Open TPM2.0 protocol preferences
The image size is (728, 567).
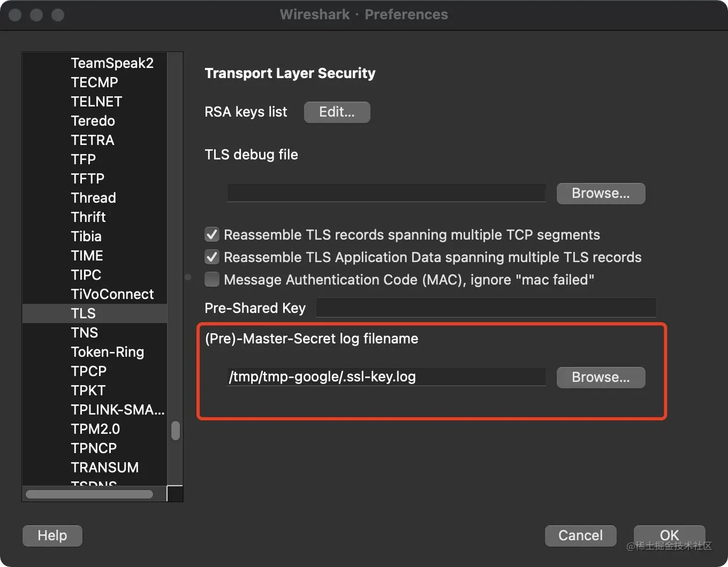pos(95,429)
